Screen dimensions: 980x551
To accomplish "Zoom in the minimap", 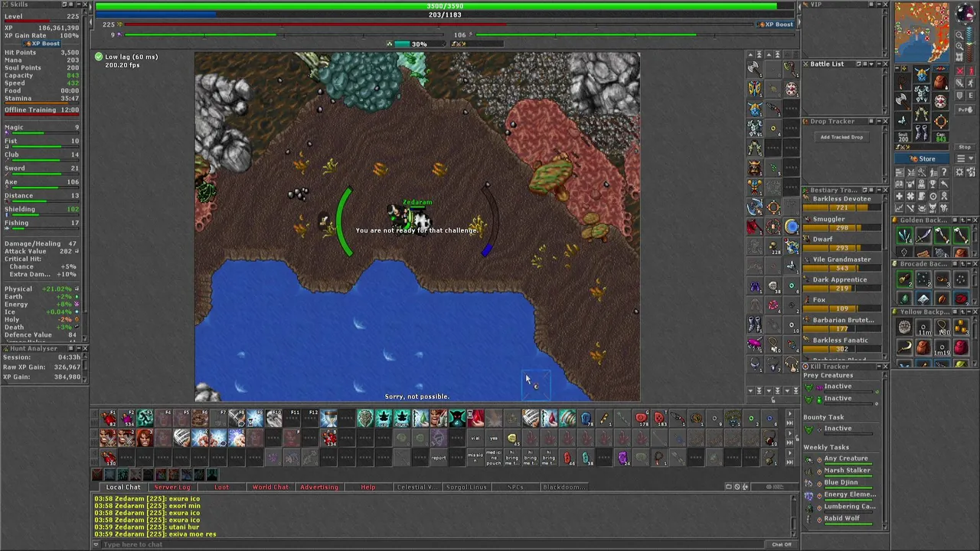I will point(959,47).
